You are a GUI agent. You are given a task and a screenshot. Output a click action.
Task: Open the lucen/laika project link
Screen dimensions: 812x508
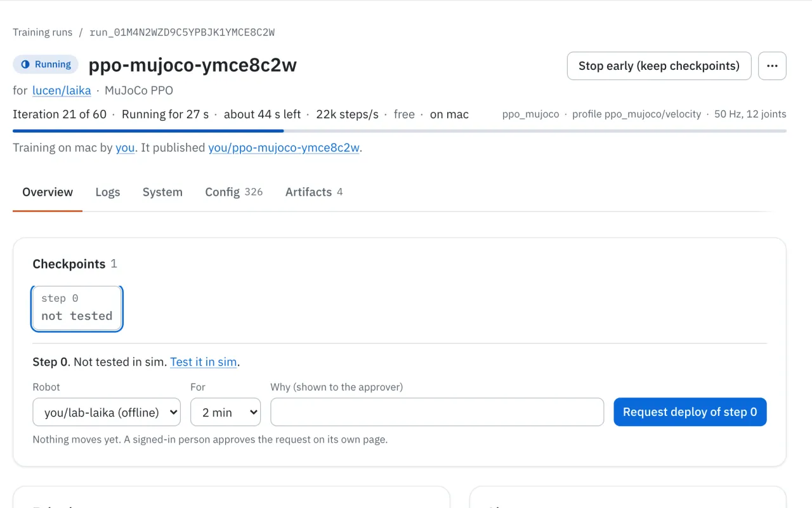pos(62,90)
